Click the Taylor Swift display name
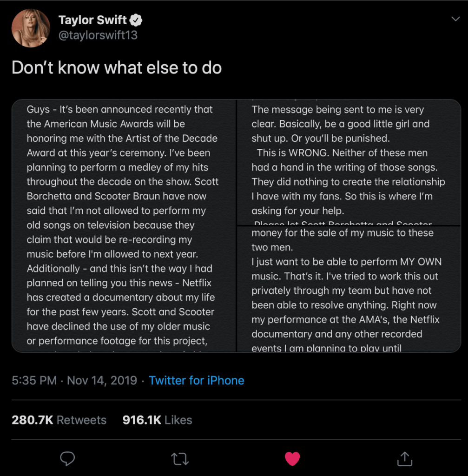This screenshot has height=476, width=468. click(93, 20)
